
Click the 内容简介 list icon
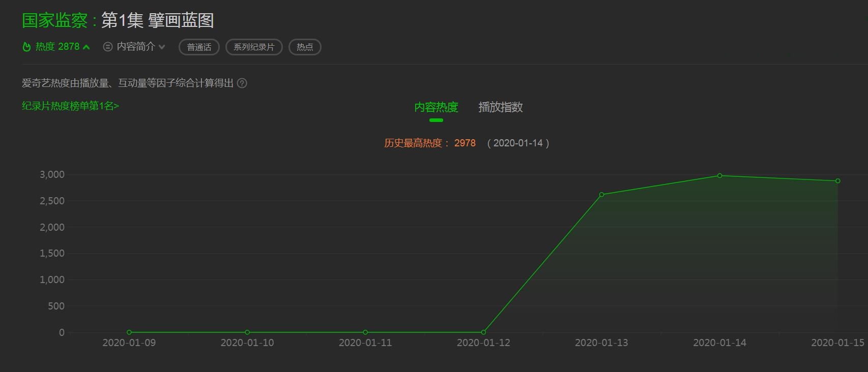click(108, 47)
